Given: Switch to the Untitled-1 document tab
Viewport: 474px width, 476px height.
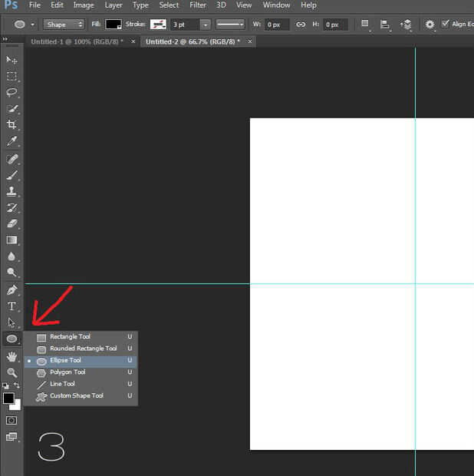Looking at the screenshot, I should tap(77, 41).
